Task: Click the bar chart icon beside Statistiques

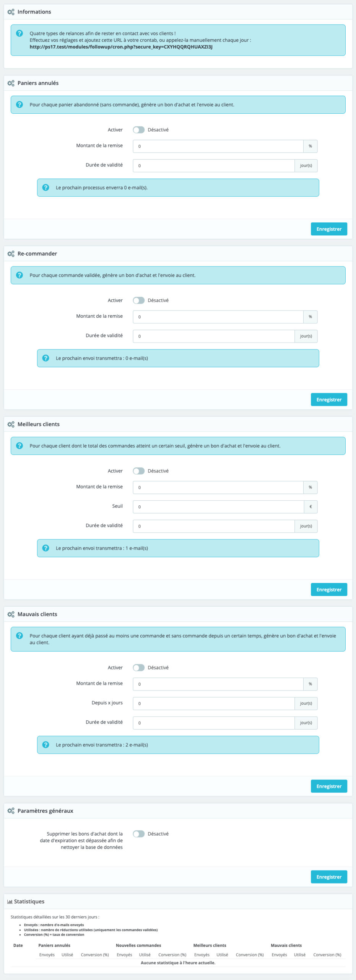Action: (x=10, y=902)
